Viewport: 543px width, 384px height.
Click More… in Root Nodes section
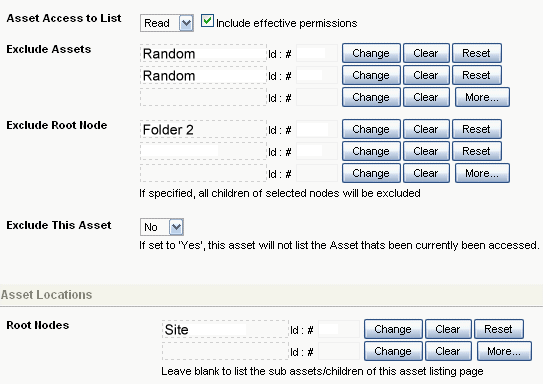pos(504,351)
